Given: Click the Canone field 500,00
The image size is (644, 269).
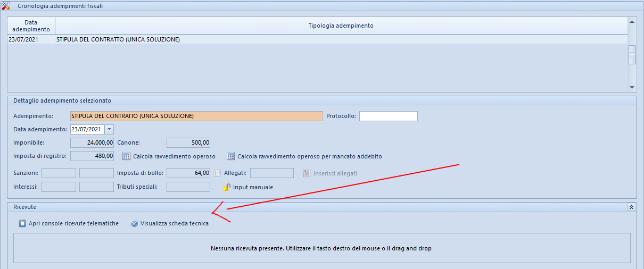Looking at the screenshot, I should 188,142.
